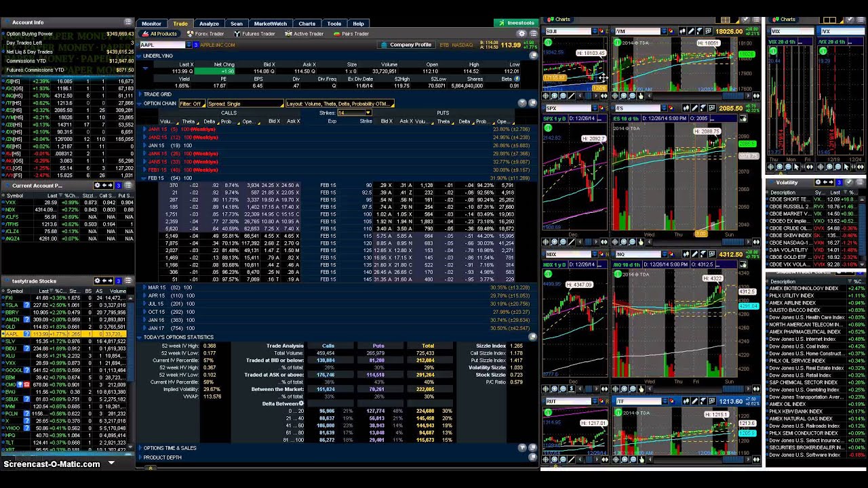Select the pan hand tool on /YM chart
The height and width of the screenshot is (488, 868).
point(642,96)
